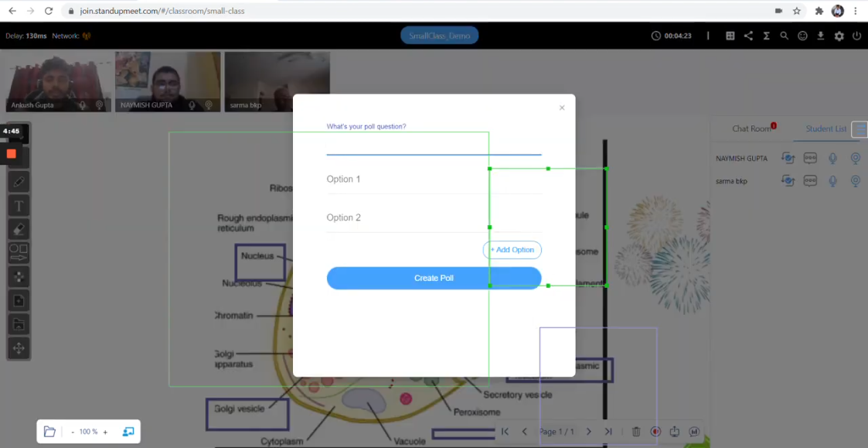
Task: Switch to the Student List tab
Action: 826,128
